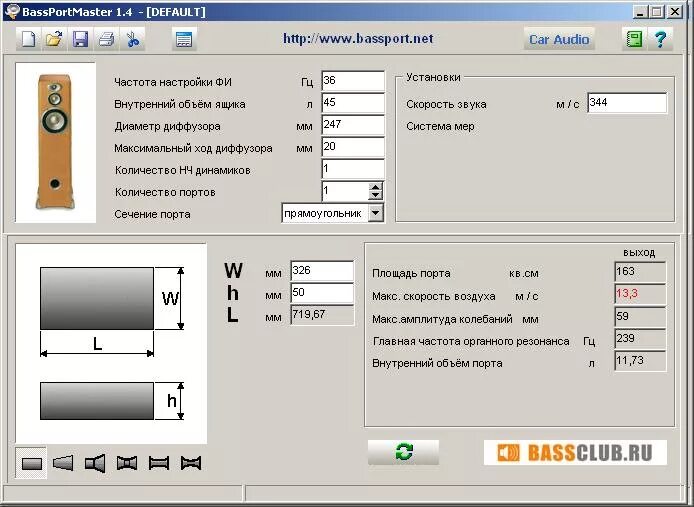Click the Система мер label

point(440,126)
